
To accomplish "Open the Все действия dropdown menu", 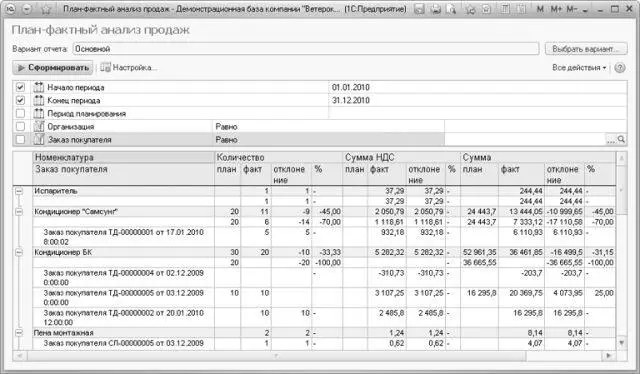I will pos(579,68).
